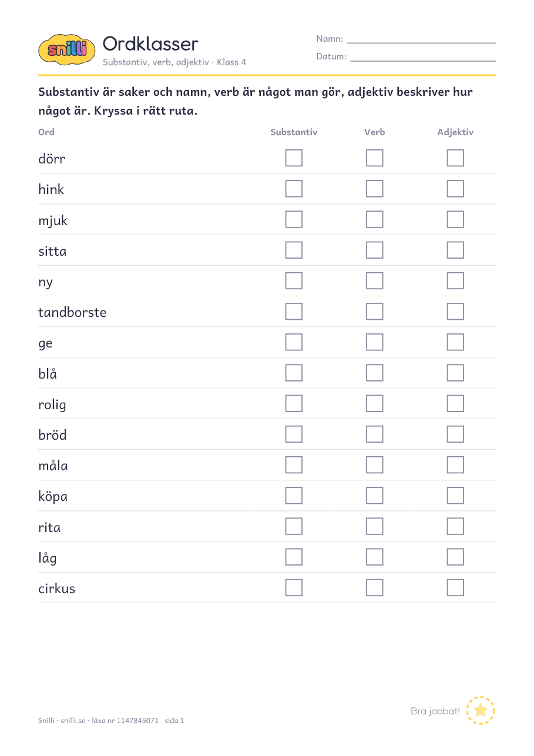Click the snilli cloud logo
534x756 pixels.
pyautogui.click(x=66, y=49)
